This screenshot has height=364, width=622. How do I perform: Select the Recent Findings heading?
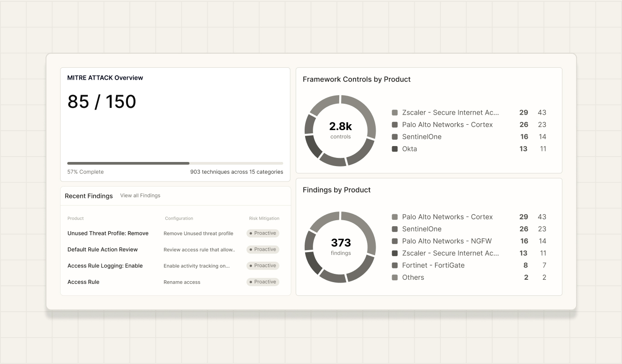pyautogui.click(x=89, y=196)
